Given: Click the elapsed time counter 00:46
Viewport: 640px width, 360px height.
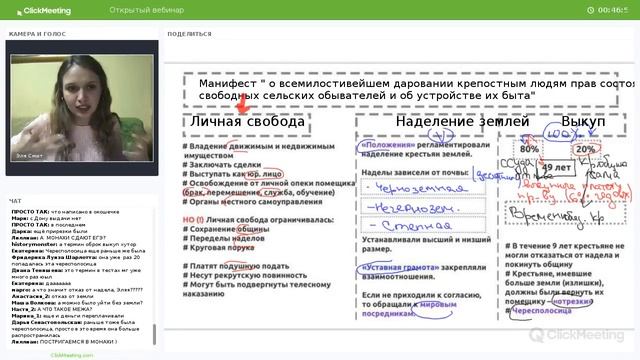Looking at the screenshot, I should point(613,10).
